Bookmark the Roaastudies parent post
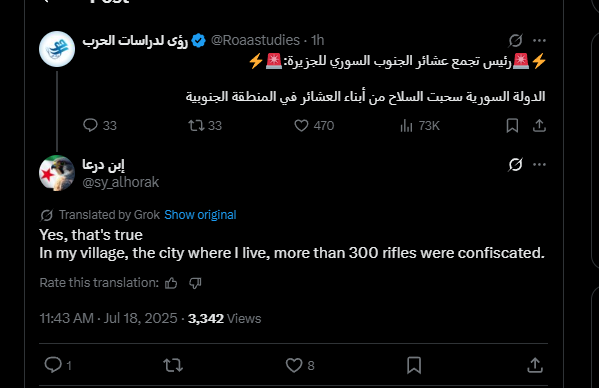The height and width of the screenshot is (388, 599). pyautogui.click(x=512, y=125)
